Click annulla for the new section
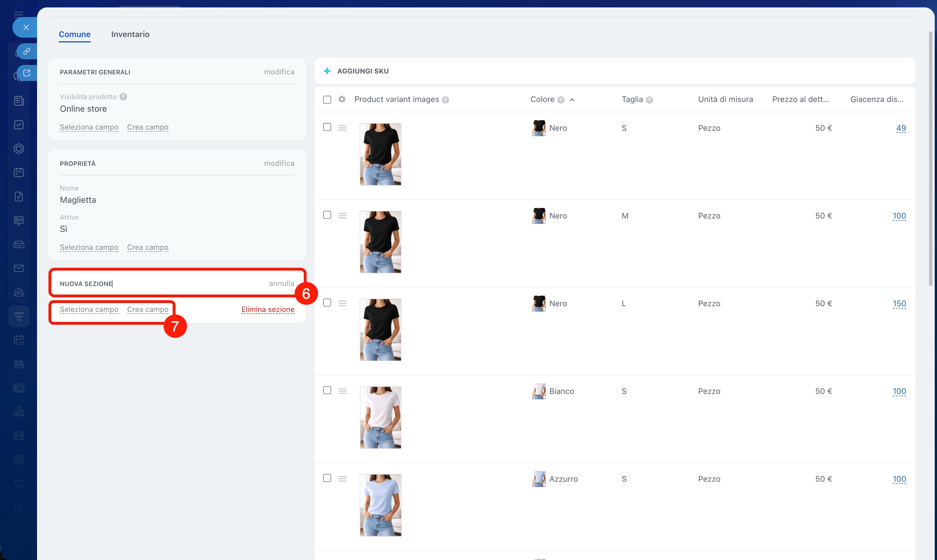This screenshot has width=937, height=560. 281,283
